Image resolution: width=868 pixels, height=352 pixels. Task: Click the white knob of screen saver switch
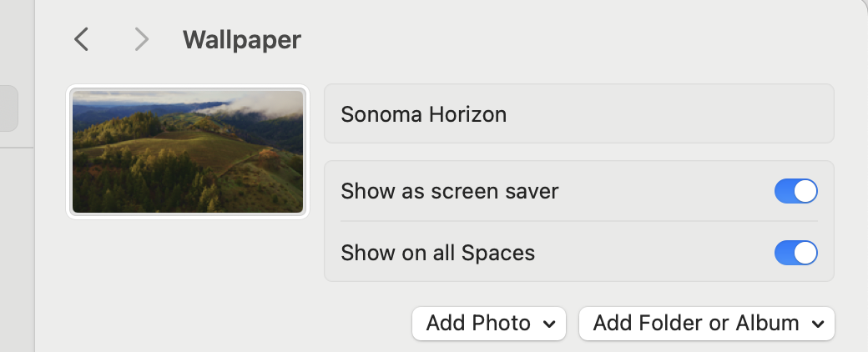(x=805, y=191)
